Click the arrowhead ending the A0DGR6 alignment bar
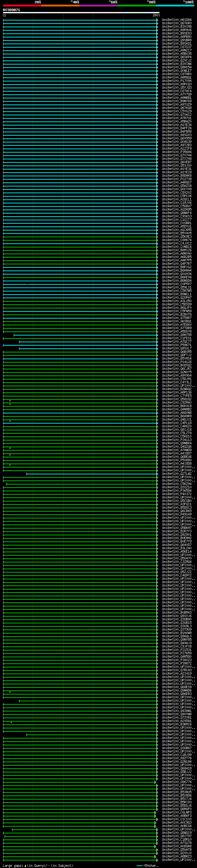This screenshot has height=868, width=197. click(x=155, y=846)
